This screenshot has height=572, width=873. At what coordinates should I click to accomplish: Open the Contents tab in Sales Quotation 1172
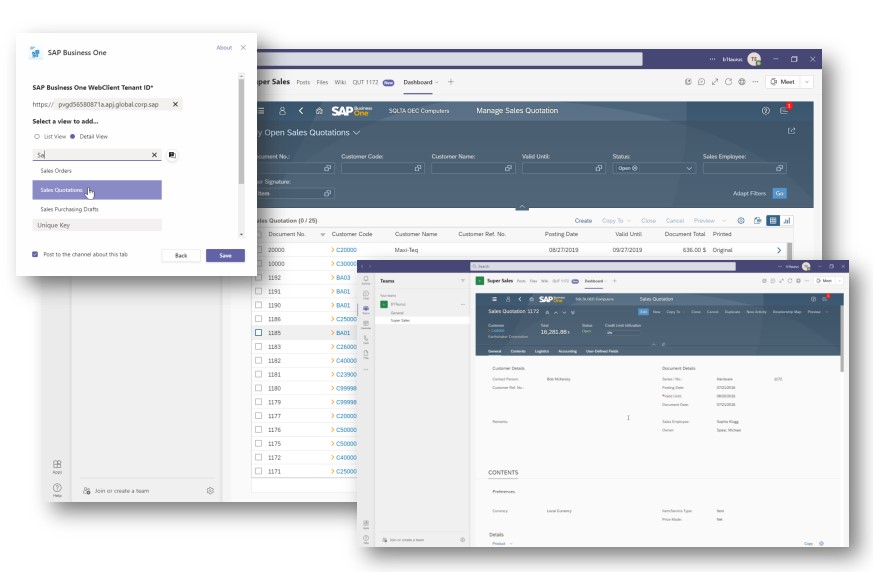click(x=518, y=351)
